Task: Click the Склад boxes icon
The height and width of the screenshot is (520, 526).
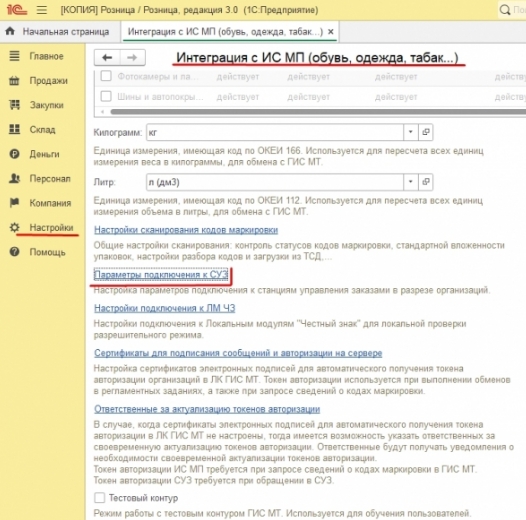Action: 14,129
